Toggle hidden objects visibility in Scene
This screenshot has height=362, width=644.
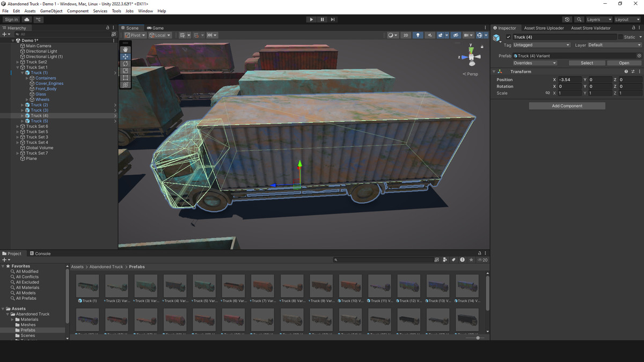[x=456, y=35]
